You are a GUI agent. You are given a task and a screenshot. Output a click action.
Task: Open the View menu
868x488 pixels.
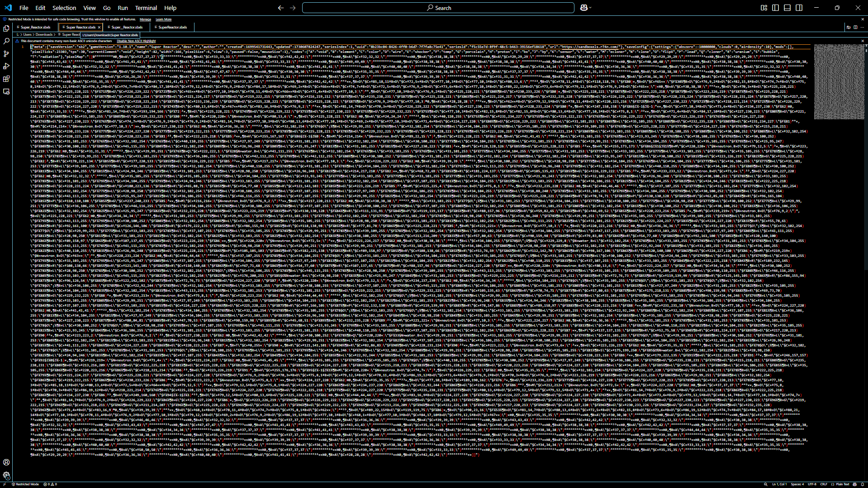tap(90, 8)
